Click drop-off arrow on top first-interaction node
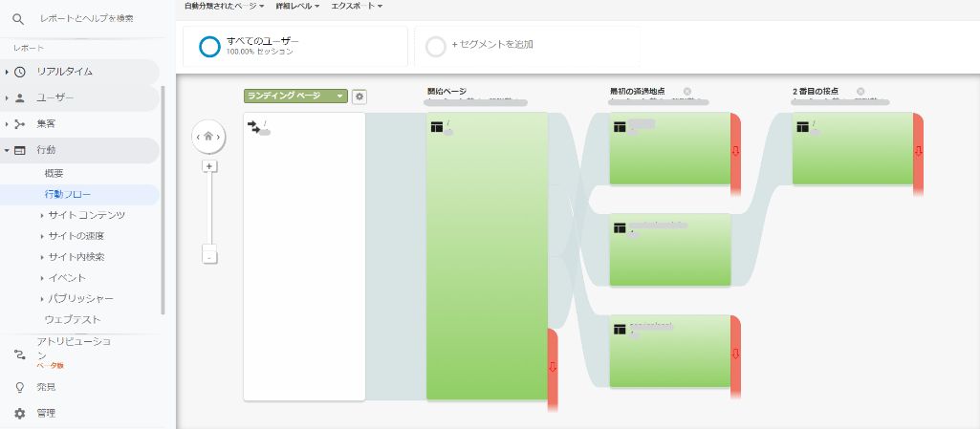Viewport: 980px width, 429px height. [735, 151]
